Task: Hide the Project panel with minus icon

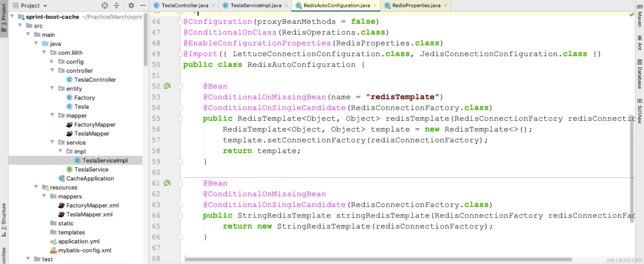Action: click(x=143, y=5)
